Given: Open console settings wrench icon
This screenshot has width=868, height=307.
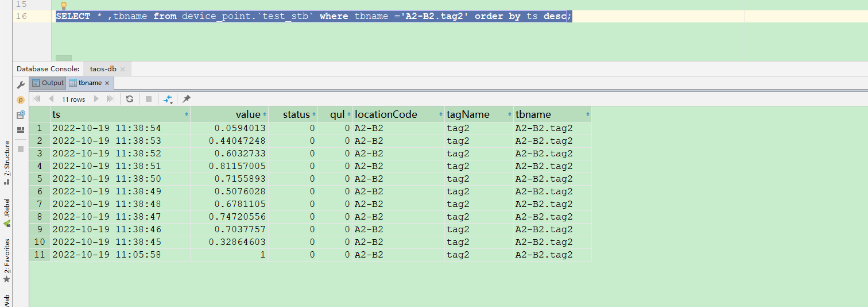Looking at the screenshot, I should click(21, 85).
